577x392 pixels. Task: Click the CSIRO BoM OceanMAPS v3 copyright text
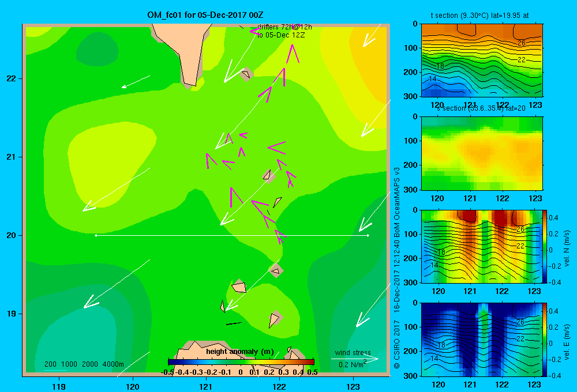point(397,267)
